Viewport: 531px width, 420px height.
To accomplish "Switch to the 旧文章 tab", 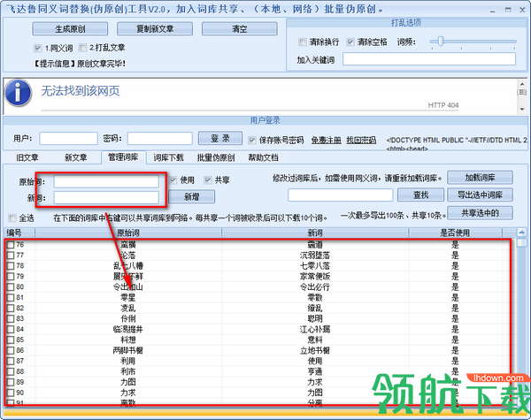I will pyautogui.click(x=27, y=157).
